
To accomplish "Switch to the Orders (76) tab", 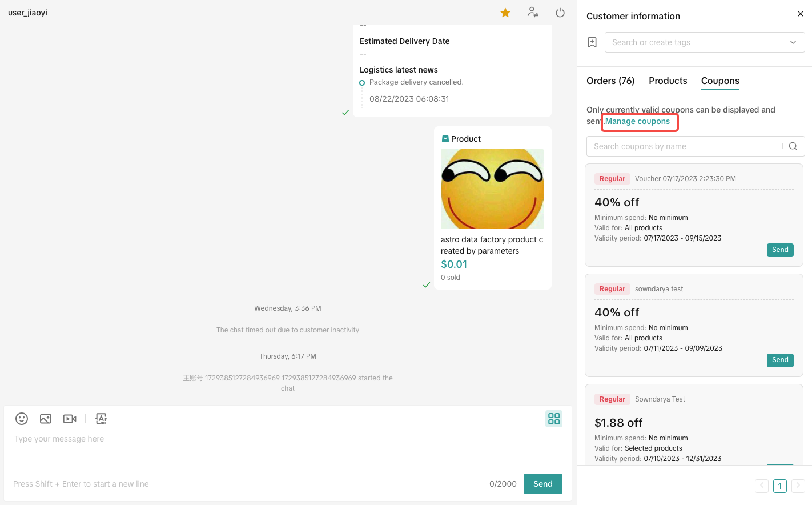I will [x=610, y=81].
